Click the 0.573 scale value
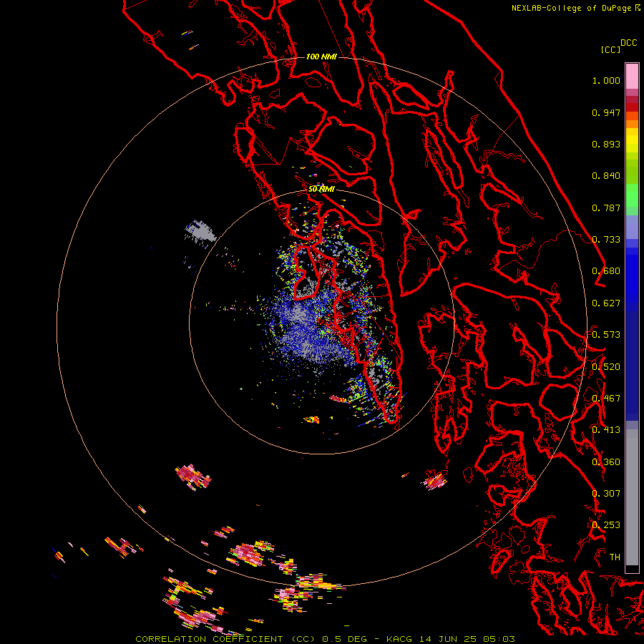 pos(606,335)
